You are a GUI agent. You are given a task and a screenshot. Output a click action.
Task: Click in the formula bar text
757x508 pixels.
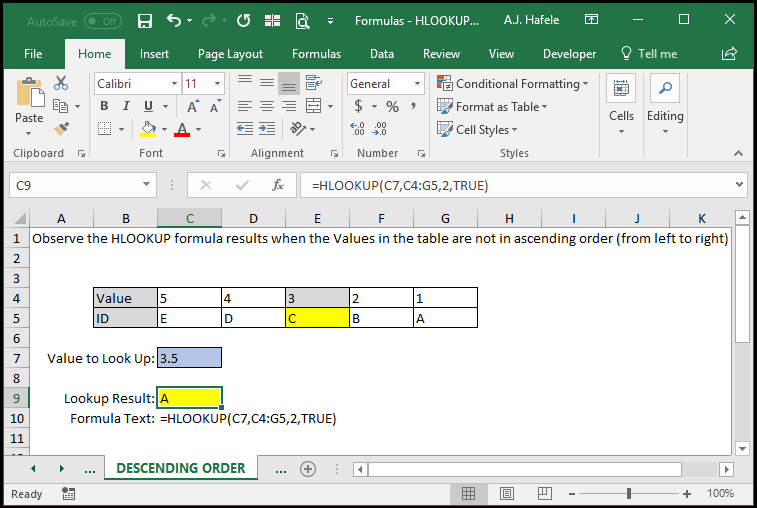click(400, 185)
